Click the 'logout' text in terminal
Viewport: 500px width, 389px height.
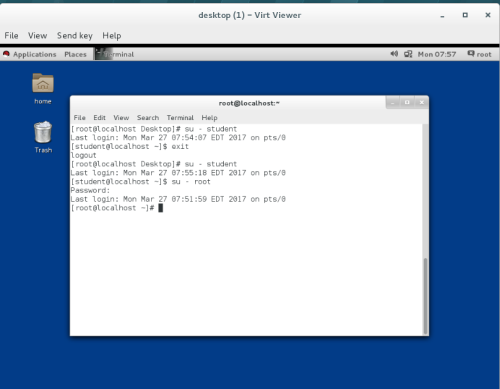83,155
